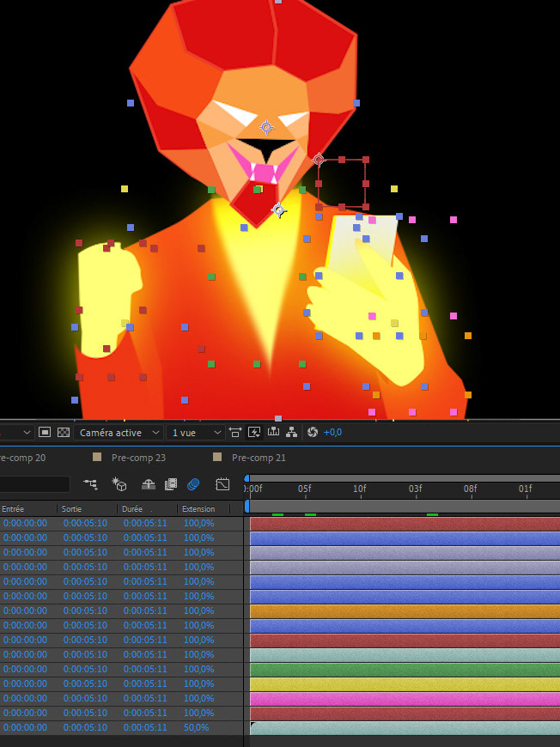This screenshot has height=747, width=560.
Task: Click the 50,0% extension value
Action: (x=197, y=727)
